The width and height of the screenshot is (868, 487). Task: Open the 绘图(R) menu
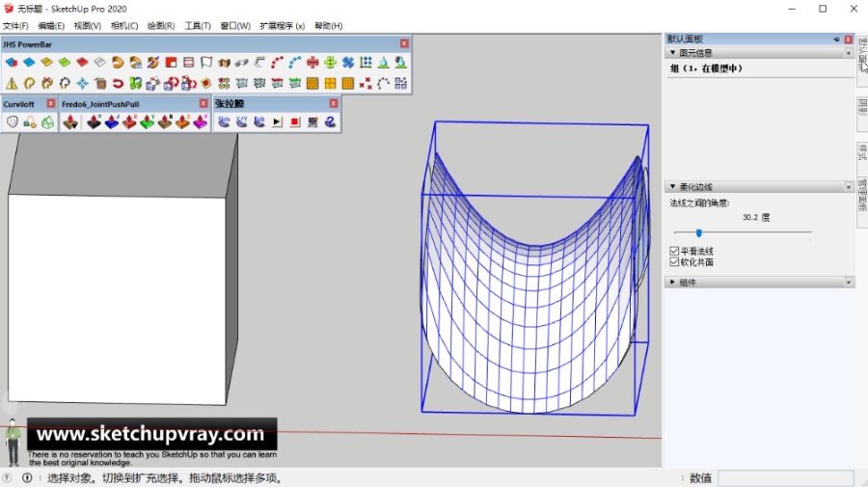coord(161,26)
